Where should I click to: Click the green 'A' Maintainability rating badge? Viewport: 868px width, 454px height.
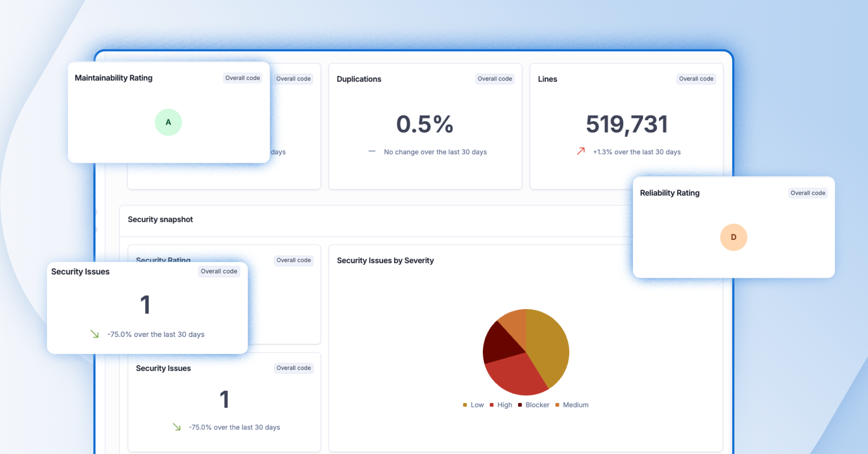[168, 122]
